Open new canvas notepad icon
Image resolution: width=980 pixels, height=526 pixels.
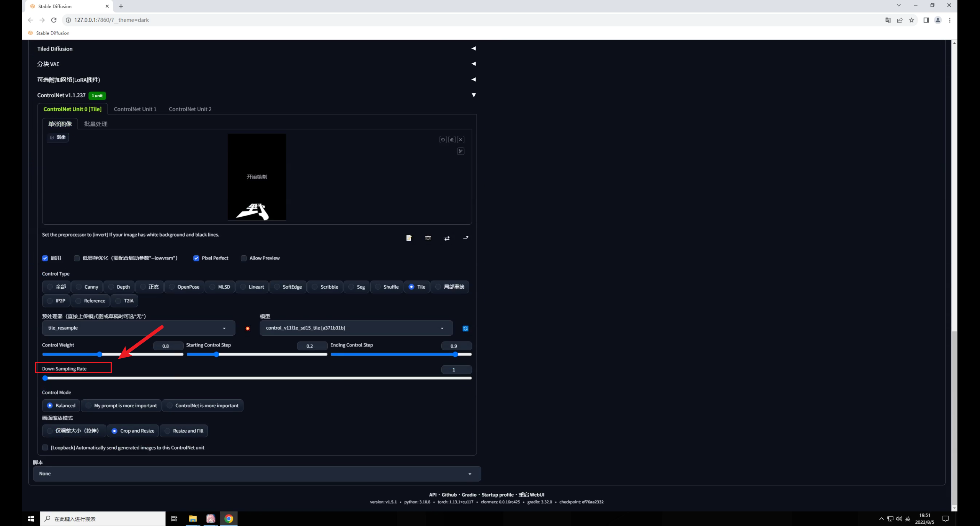[x=409, y=238]
